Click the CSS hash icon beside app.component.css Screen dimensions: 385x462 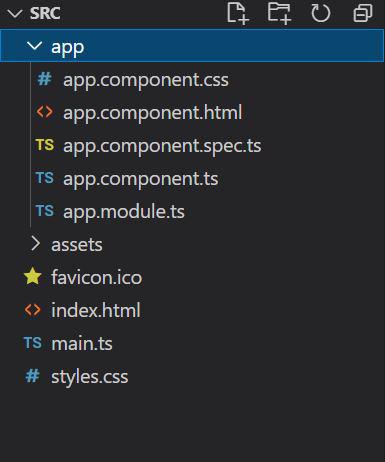(x=44, y=79)
